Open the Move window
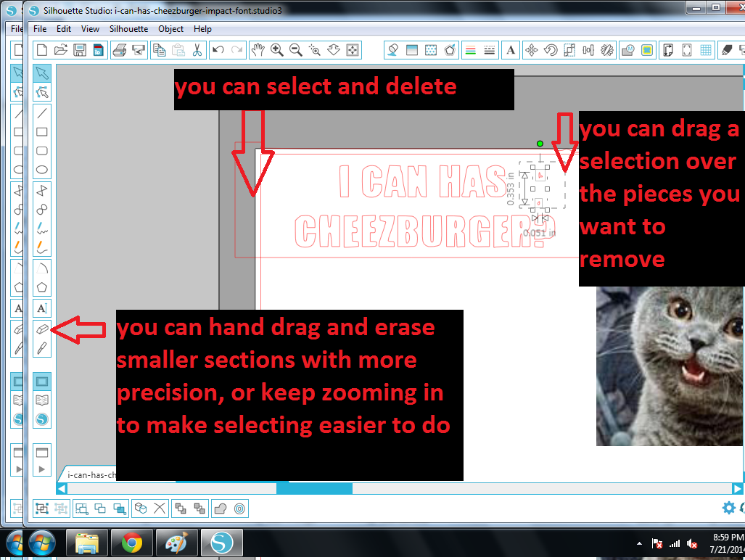Image resolution: width=745 pixels, height=560 pixels. tap(532, 50)
